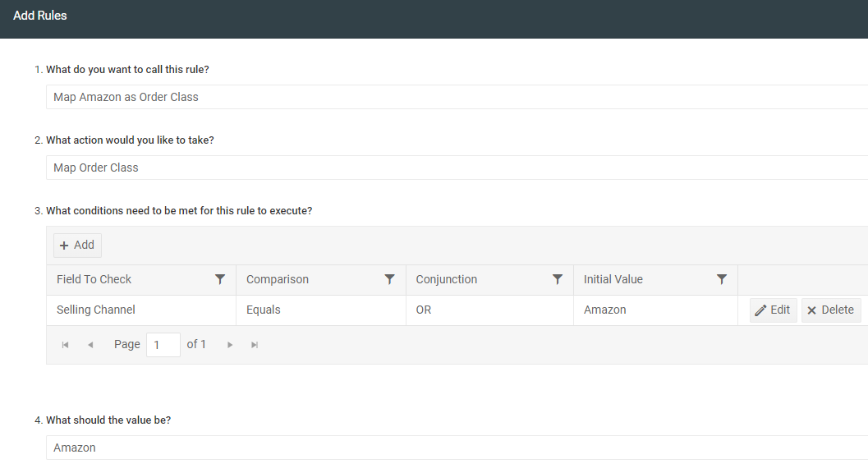Click the rule name field Map Amazon
The width and height of the screenshot is (868, 473).
[x=457, y=97]
